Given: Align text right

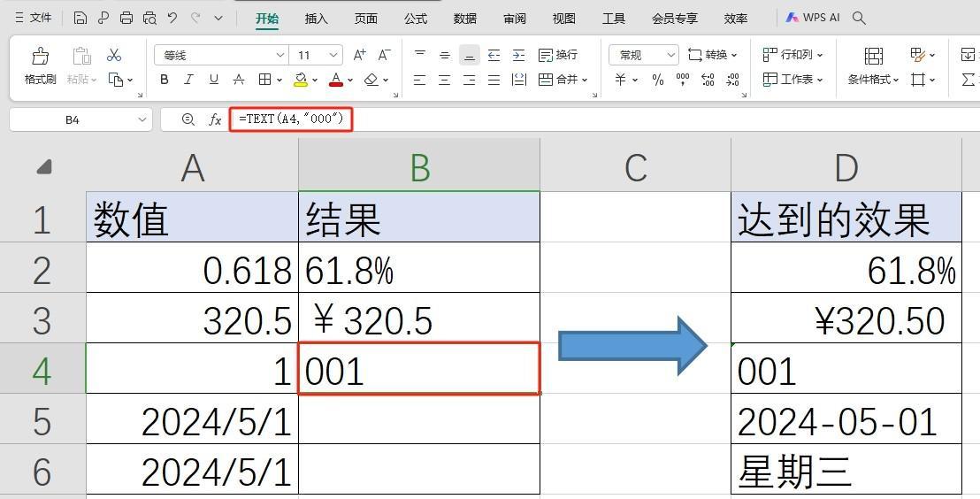Looking at the screenshot, I should coord(470,80).
